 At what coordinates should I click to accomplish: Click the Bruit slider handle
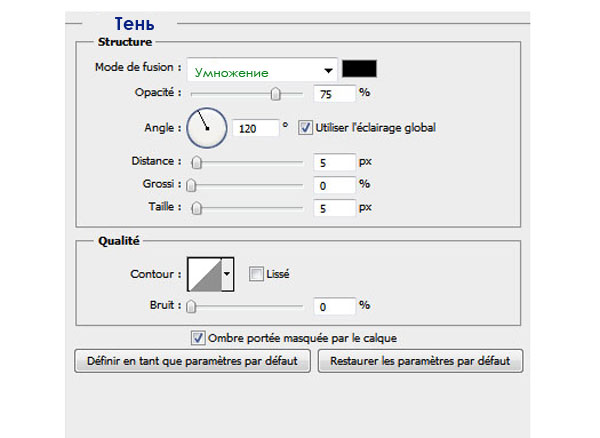click(x=191, y=306)
